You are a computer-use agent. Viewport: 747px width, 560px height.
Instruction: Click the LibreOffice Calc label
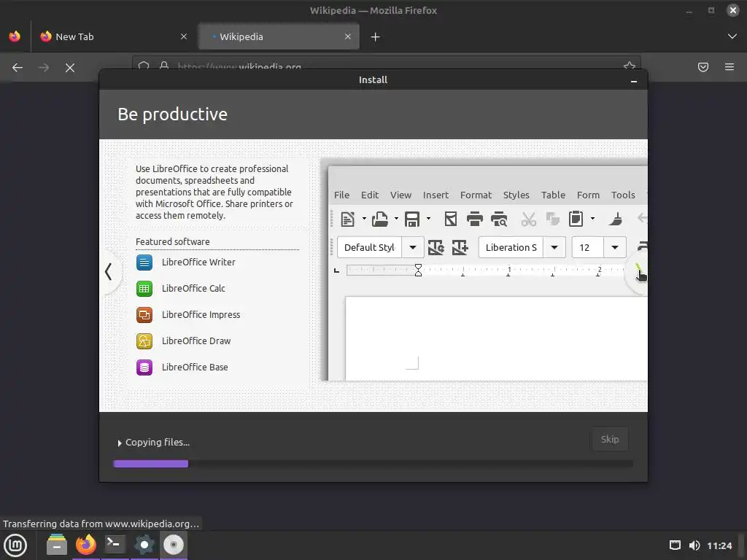(193, 289)
